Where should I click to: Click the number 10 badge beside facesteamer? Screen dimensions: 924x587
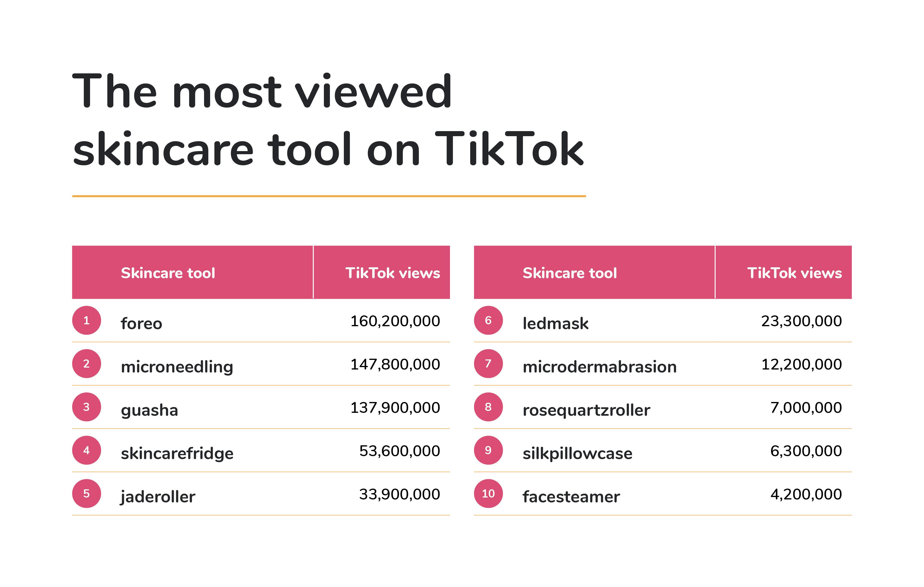[488, 494]
